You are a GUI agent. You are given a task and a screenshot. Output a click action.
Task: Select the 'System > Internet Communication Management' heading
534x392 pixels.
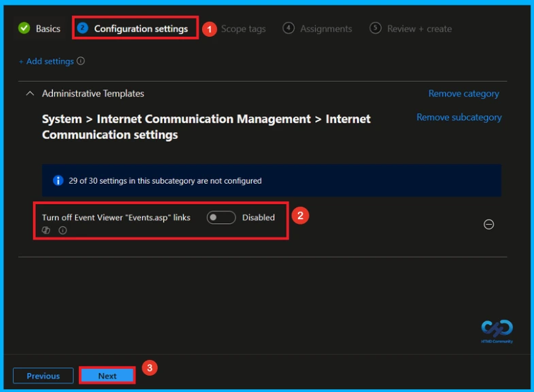tap(206, 127)
